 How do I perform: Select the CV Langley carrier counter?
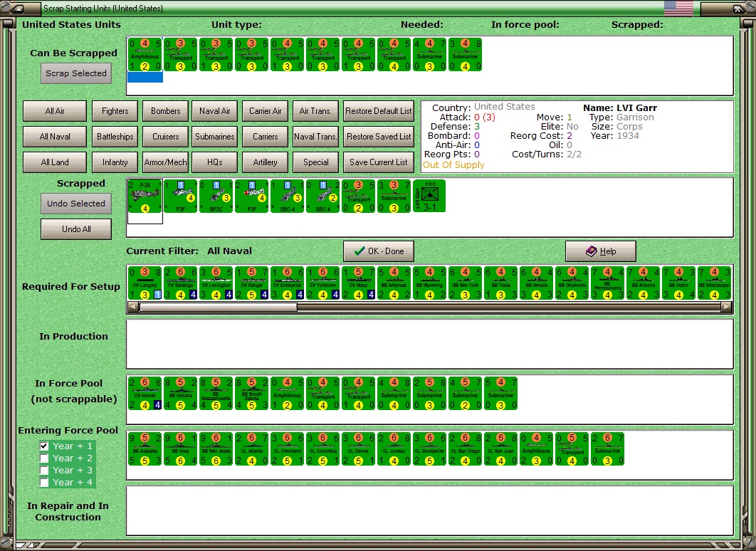145,283
